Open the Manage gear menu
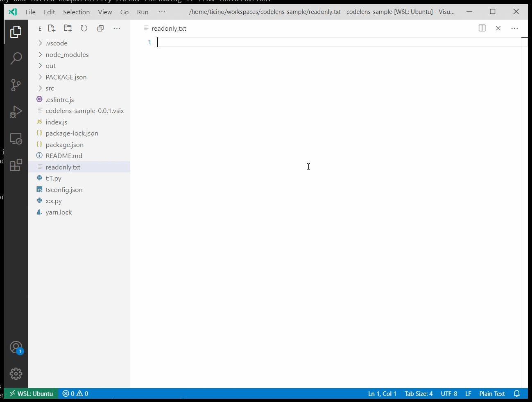 16,374
